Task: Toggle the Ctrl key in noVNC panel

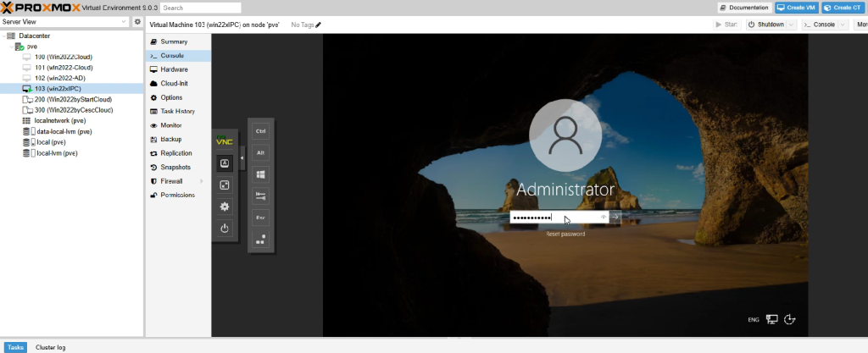Action: click(x=261, y=131)
